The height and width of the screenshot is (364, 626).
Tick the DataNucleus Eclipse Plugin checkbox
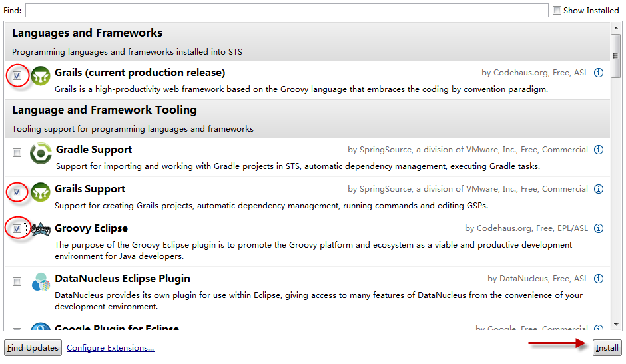tap(17, 282)
